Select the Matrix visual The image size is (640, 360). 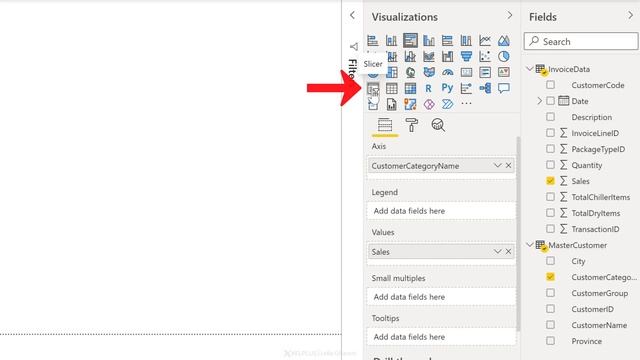click(410, 88)
